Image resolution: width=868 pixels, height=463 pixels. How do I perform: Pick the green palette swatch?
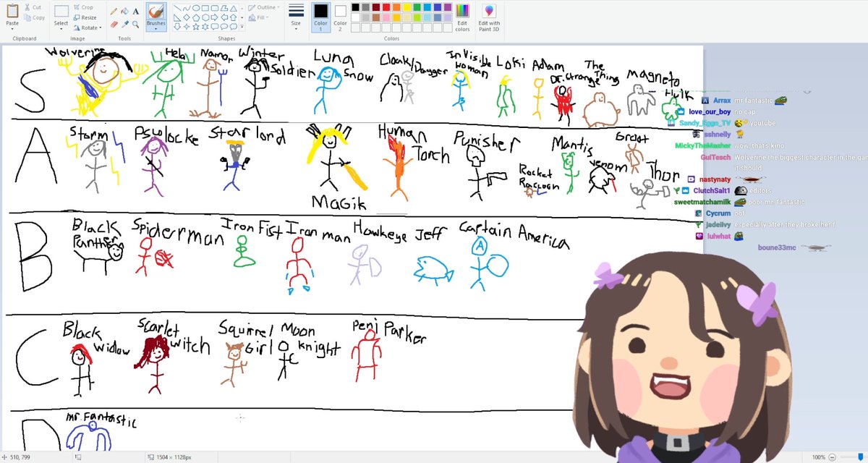coord(417,7)
